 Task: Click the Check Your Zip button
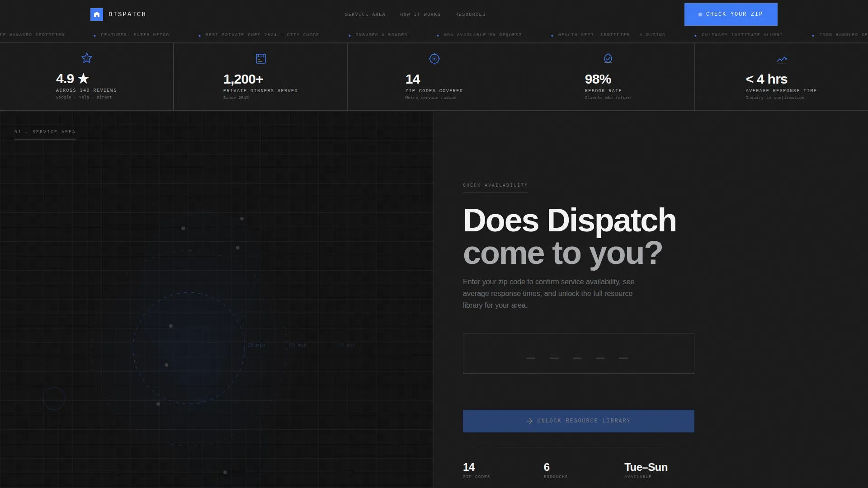pos(731,14)
